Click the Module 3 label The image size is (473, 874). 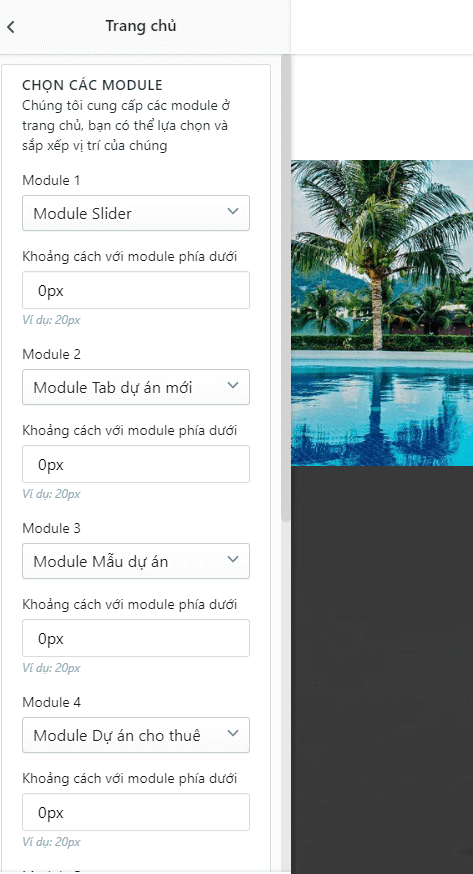coord(51,528)
